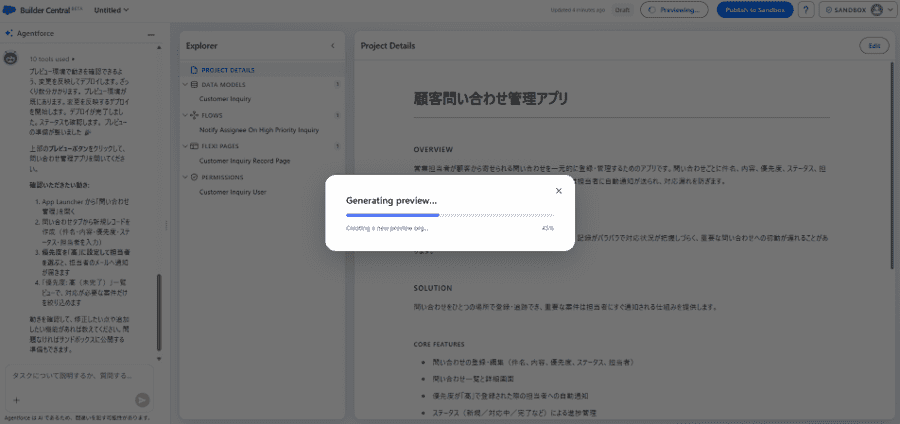Click the 顧客問い合わせ管理アプリ title

tap(491, 99)
